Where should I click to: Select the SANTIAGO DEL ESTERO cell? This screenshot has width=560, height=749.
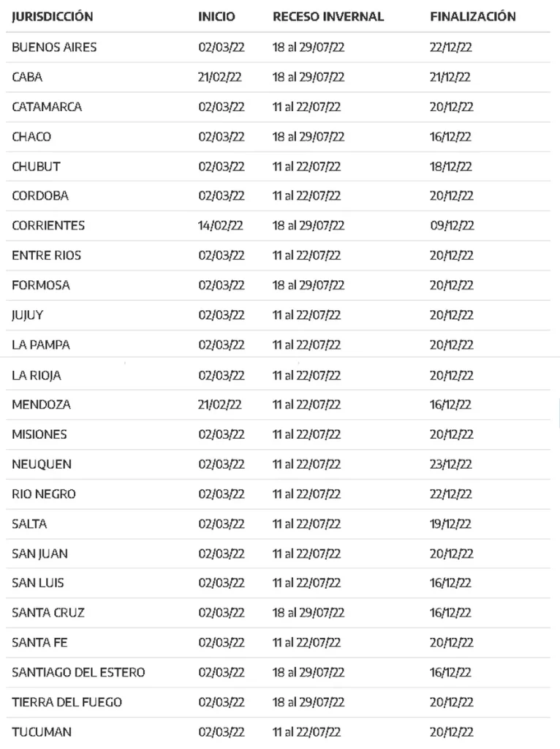coord(78,672)
